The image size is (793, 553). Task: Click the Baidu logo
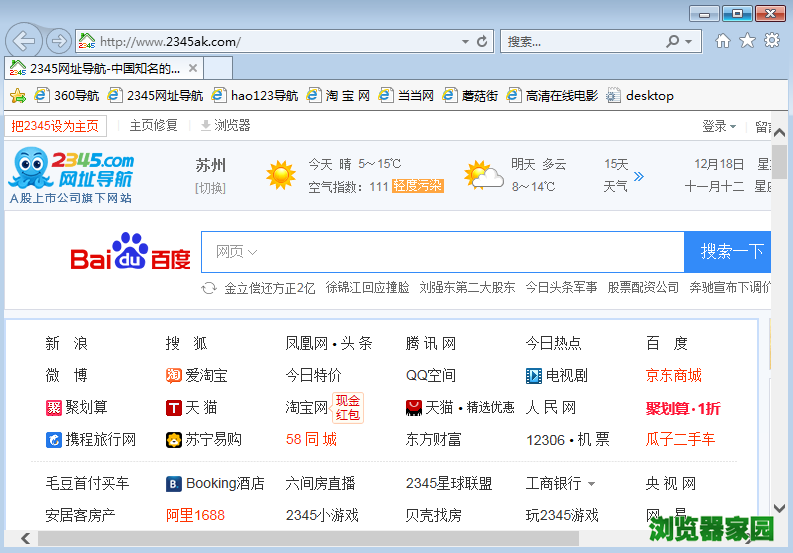pos(130,253)
